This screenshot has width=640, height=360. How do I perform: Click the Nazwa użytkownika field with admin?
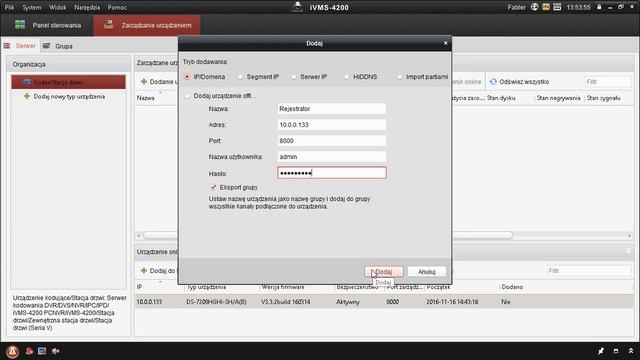331,156
